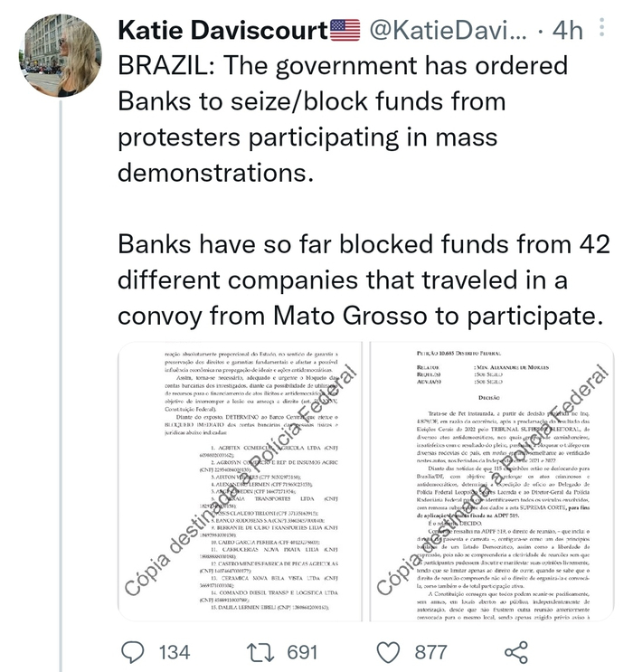Open the right document image titled Decisão
Viewport: 633px width, 672px height.
[x=492, y=481]
